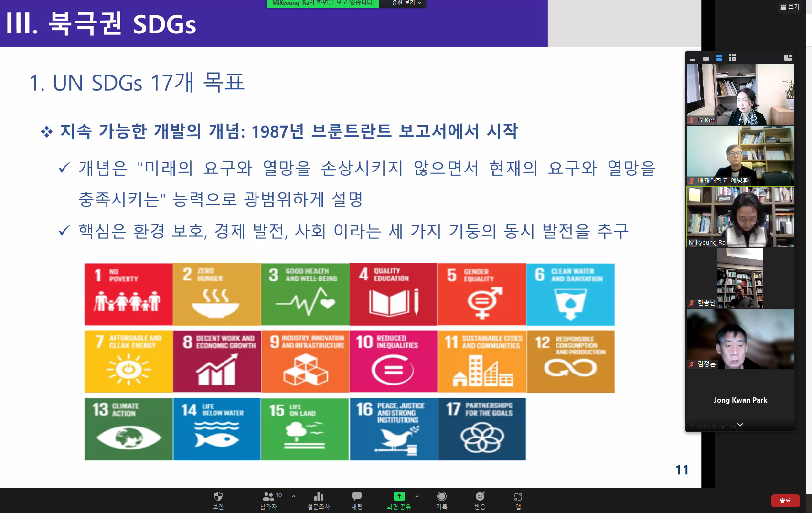Click the Climate Action SDG 13 tile

128,429
